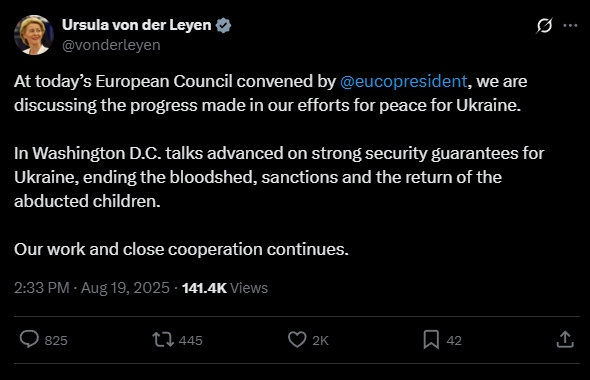
Task: Click the blue verified badge
Action: [223, 26]
